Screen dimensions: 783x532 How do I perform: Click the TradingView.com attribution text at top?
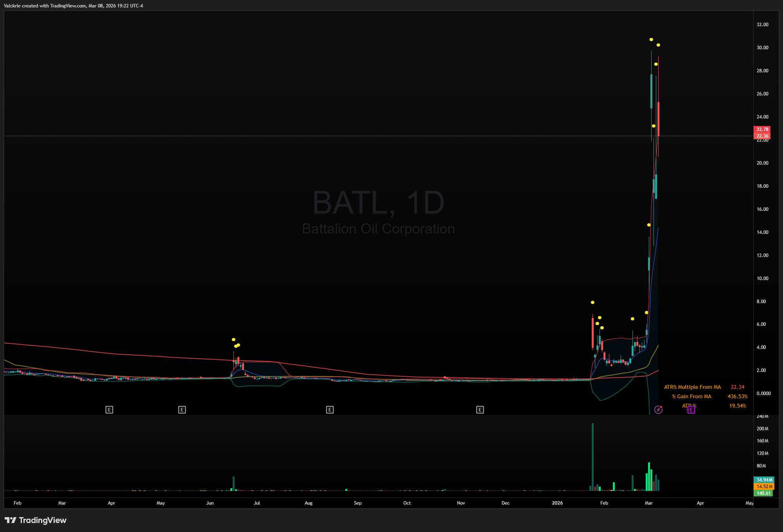(73, 6)
